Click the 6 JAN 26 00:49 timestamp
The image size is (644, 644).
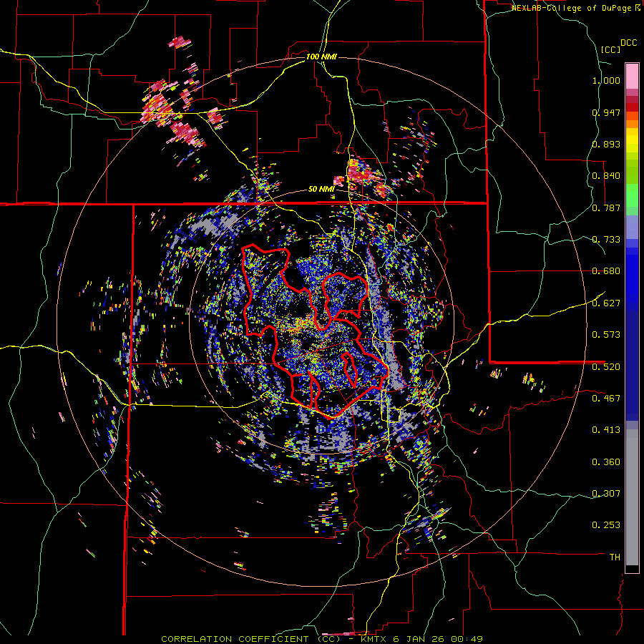(436, 639)
